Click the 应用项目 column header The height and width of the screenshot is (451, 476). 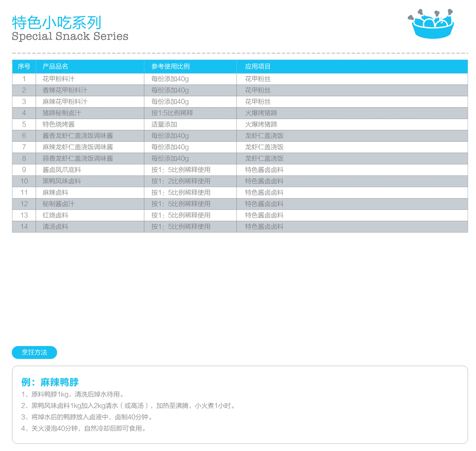tap(258, 66)
